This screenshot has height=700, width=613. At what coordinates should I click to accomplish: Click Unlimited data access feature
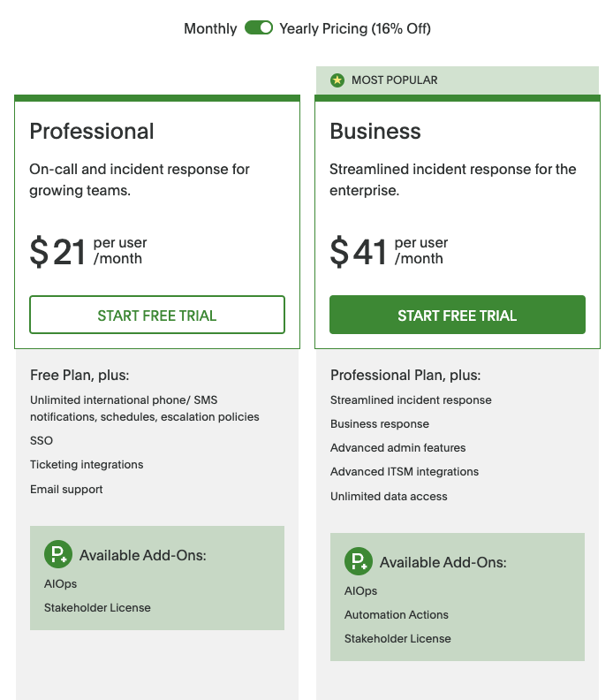[x=389, y=497]
